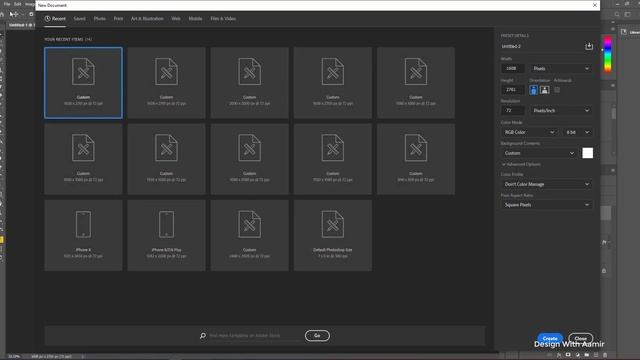Image resolution: width=640 pixels, height=360 pixels.
Task: Select the iPhone X preset card
Action: click(x=83, y=235)
